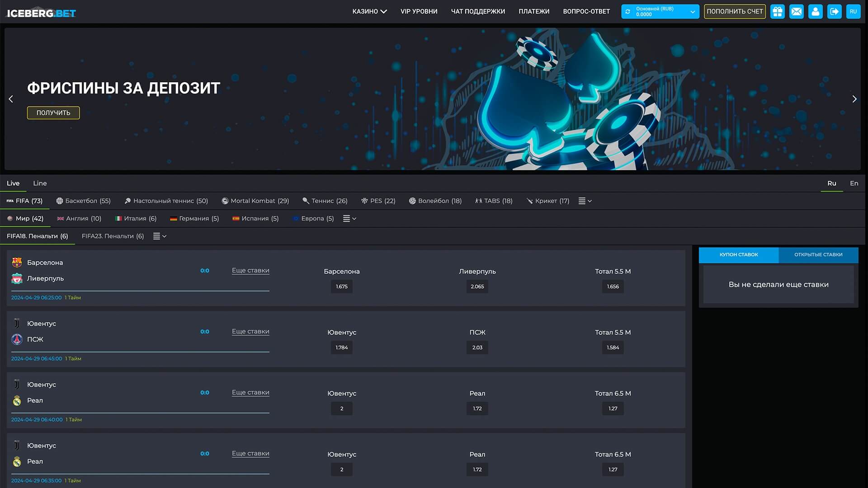
Task: Open the RU language selector
Action: pyautogui.click(x=854, y=12)
